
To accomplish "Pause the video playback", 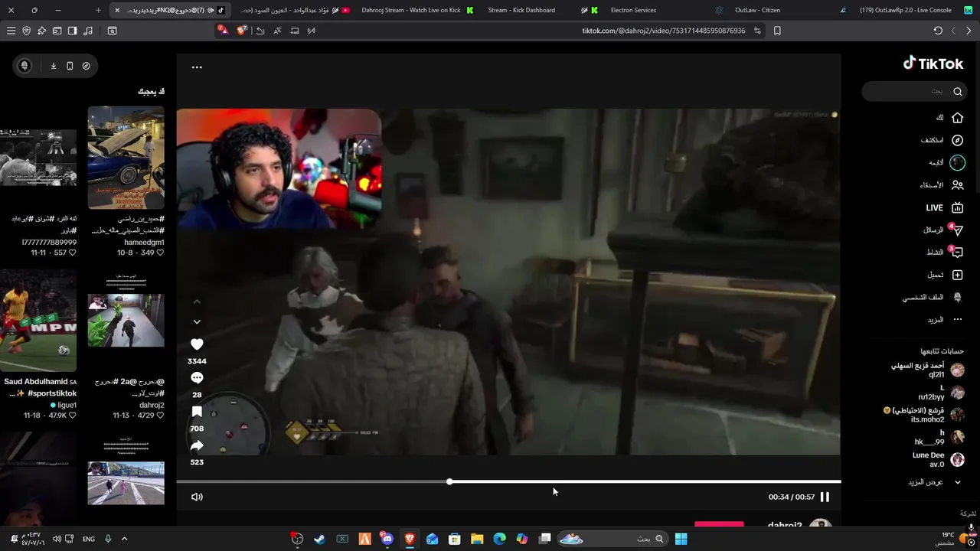I will click(825, 497).
